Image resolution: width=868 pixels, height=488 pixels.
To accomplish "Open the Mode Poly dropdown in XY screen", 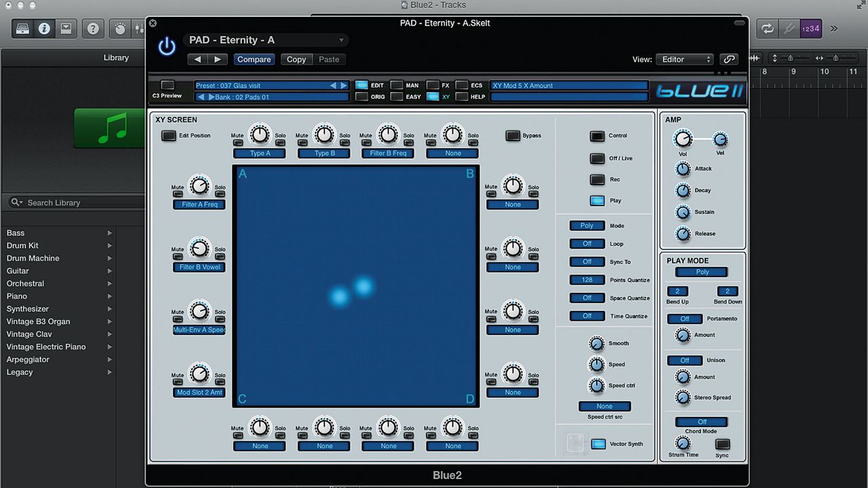I will coord(587,226).
